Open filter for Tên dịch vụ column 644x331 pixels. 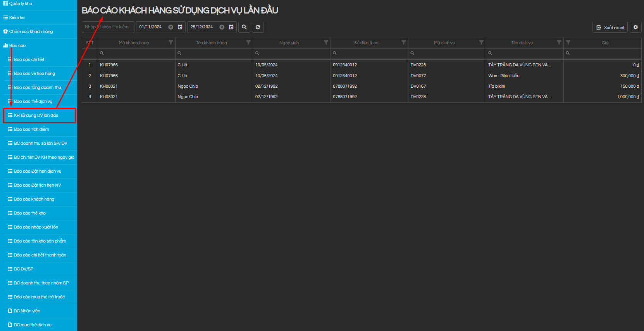coord(559,43)
